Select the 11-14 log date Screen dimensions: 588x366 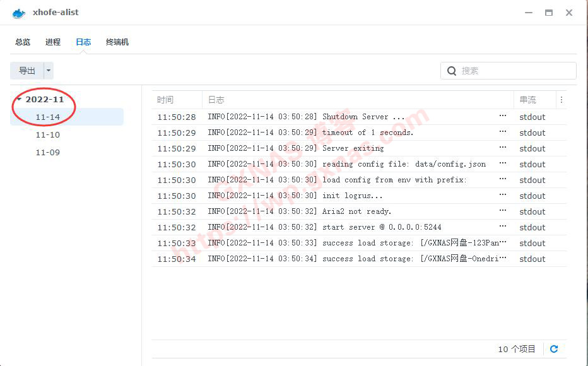click(48, 117)
